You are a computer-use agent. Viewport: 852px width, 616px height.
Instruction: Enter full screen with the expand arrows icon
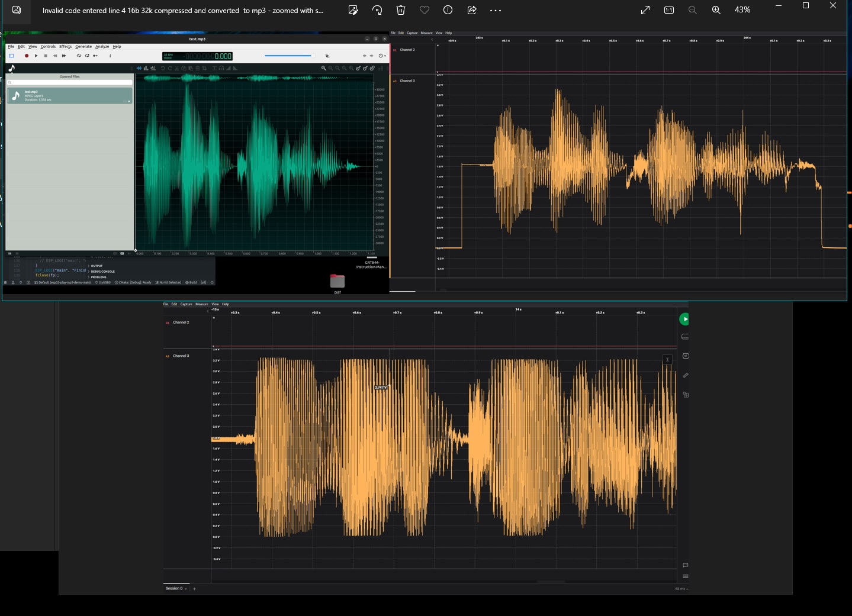(x=645, y=10)
